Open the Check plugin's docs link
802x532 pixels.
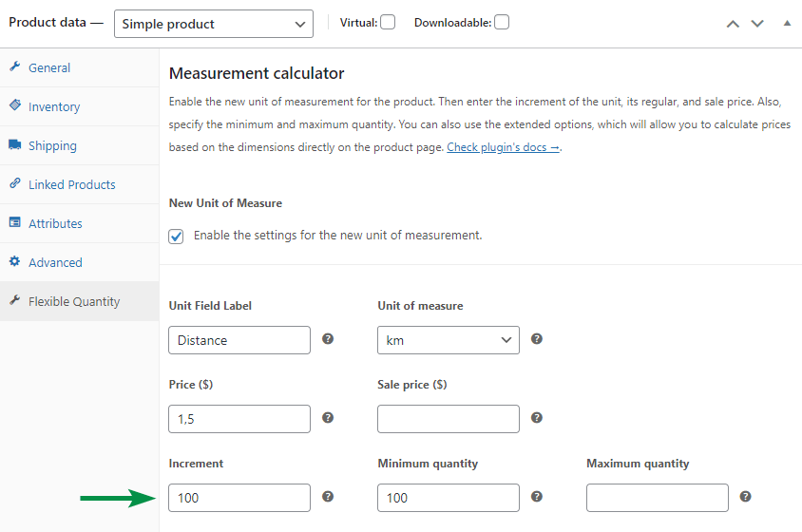(504, 147)
